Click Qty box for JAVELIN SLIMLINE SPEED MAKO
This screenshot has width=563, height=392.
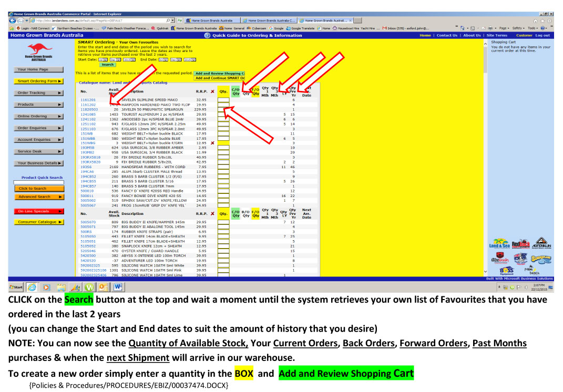(223, 99)
